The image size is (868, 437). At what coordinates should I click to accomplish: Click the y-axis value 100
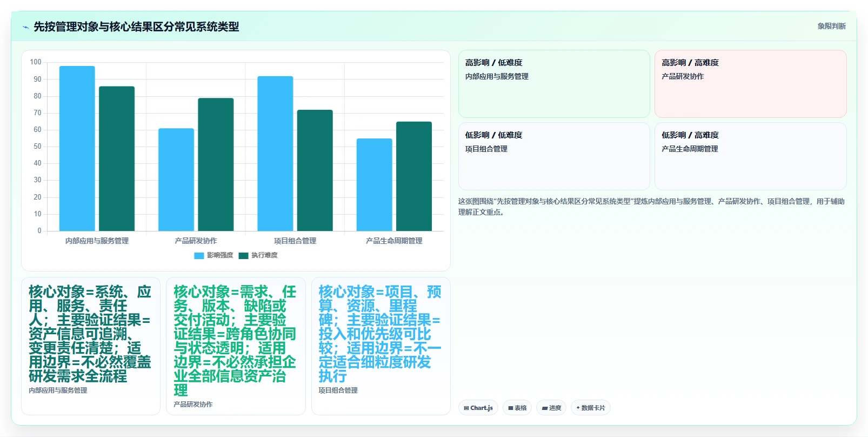pyautogui.click(x=36, y=62)
